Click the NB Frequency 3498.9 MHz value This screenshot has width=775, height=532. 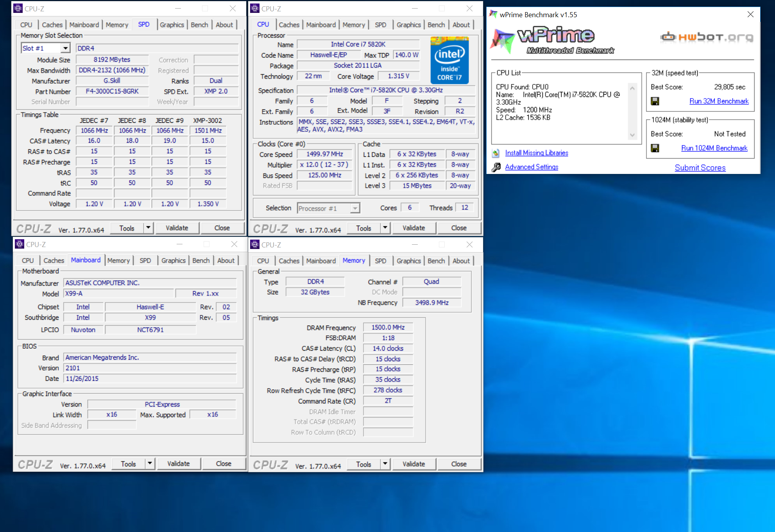432,303
